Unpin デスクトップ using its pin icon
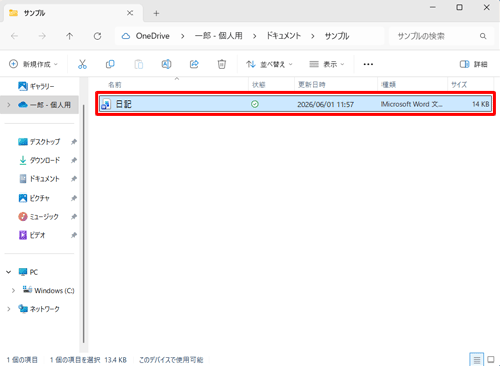The width and height of the screenshot is (500, 366). 74,142
